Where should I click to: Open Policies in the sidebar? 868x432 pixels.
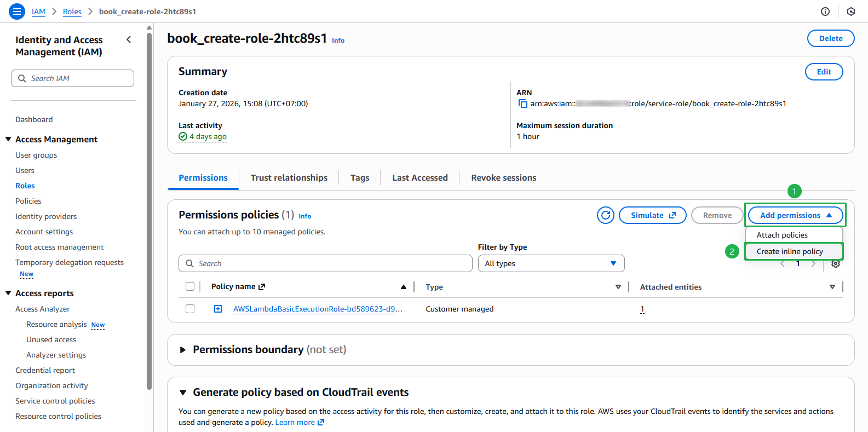click(x=28, y=201)
